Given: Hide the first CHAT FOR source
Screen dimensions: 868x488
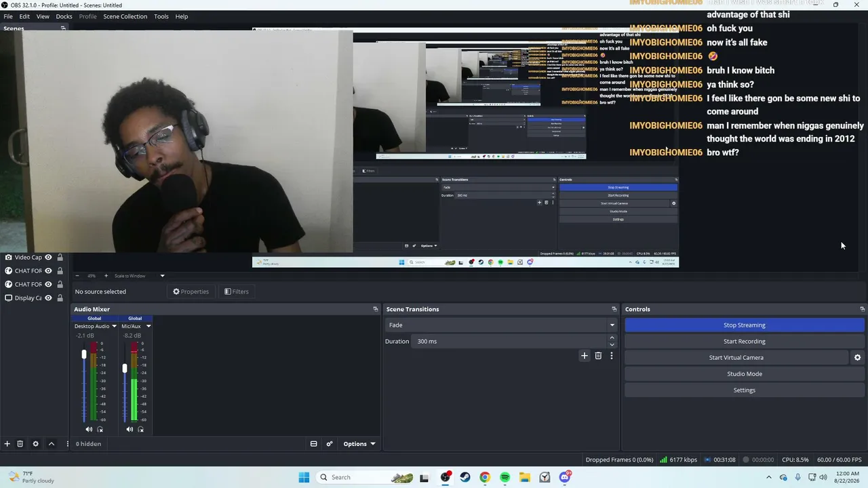Looking at the screenshot, I should (x=48, y=271).
